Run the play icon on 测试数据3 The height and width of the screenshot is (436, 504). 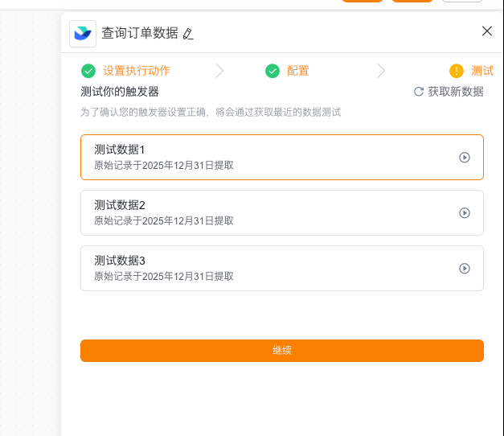tap(465, 269)
